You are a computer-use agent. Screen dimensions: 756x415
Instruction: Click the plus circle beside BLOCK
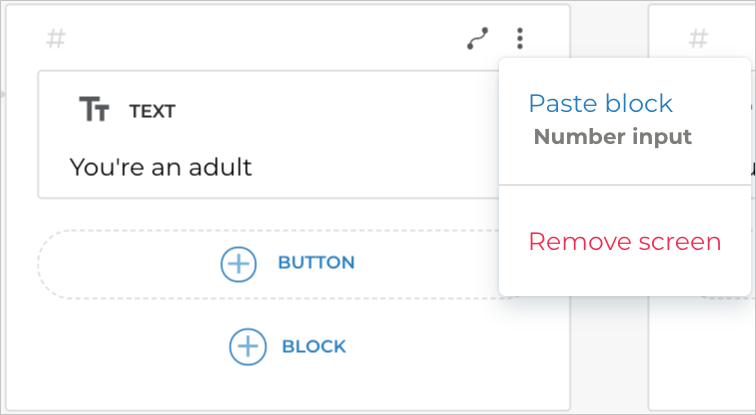247,347
